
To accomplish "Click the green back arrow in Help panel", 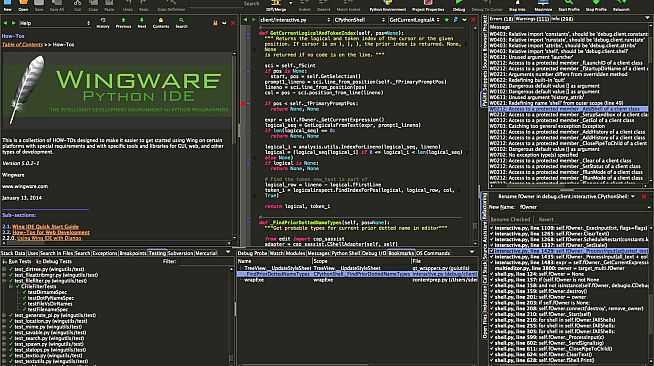I will pyautogui.click(x=5, y=23).
